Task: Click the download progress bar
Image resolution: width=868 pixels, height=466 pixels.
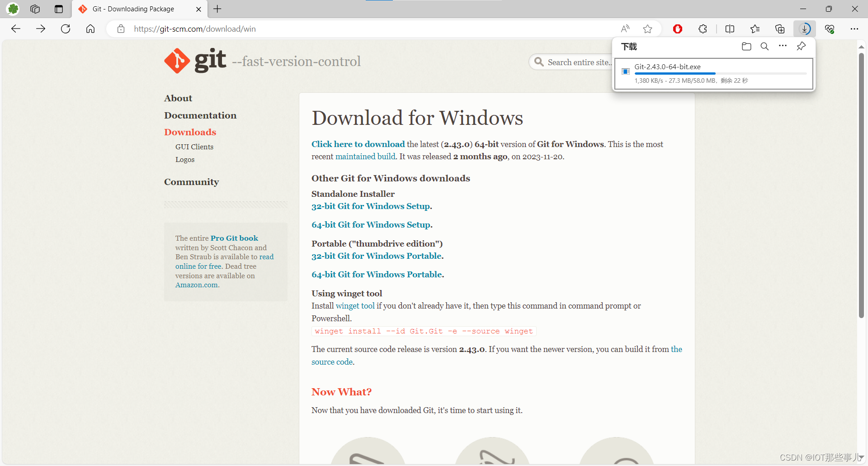Action: (x=720, y=73)
